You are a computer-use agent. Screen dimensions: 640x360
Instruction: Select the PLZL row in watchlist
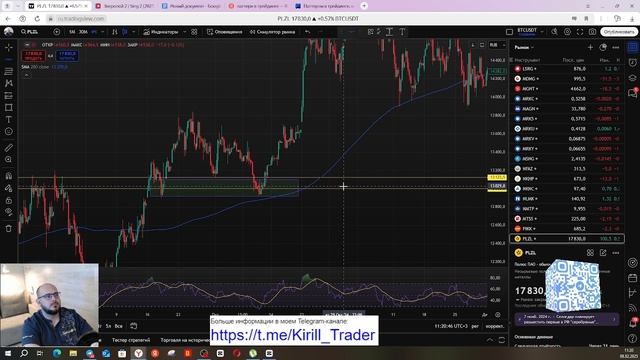coord(567,239)
